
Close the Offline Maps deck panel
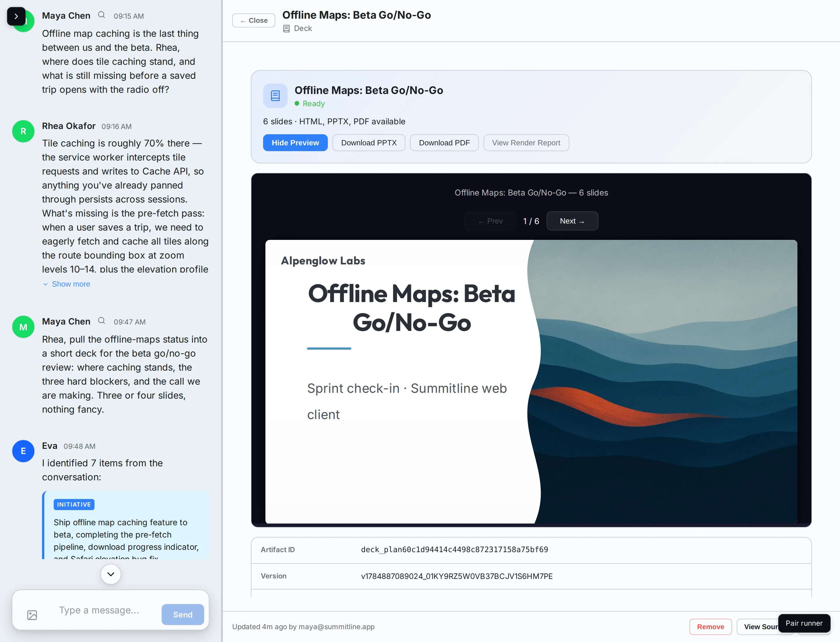point(254,21)
